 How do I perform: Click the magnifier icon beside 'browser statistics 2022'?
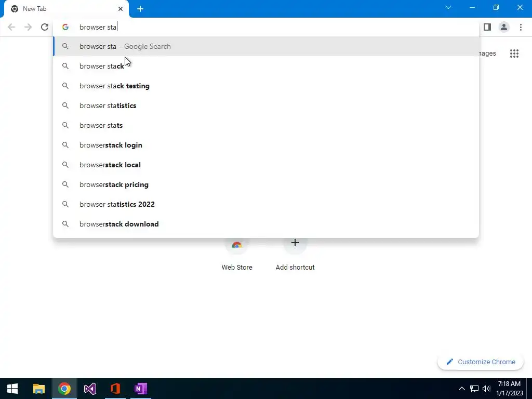coord(65,204)
